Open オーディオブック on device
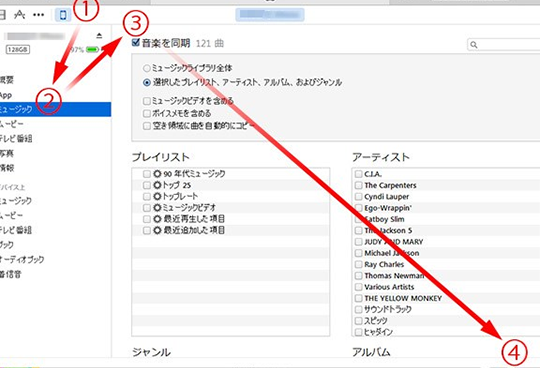 [22, 260]
